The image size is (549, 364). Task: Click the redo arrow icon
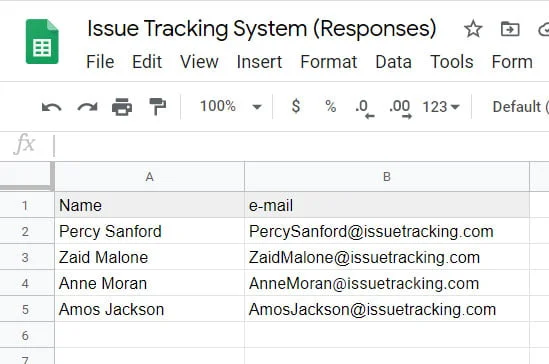[x=87, y=107]
